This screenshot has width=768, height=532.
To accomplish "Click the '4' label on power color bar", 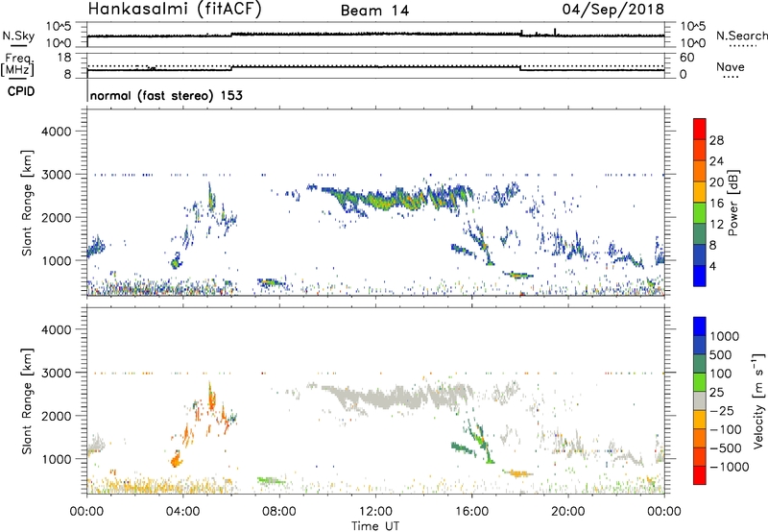I will click(x=712, y=266).
